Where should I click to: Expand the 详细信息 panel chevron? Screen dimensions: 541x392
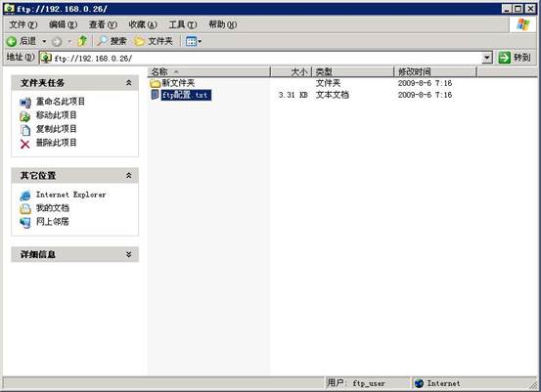(x=129, y=254)
